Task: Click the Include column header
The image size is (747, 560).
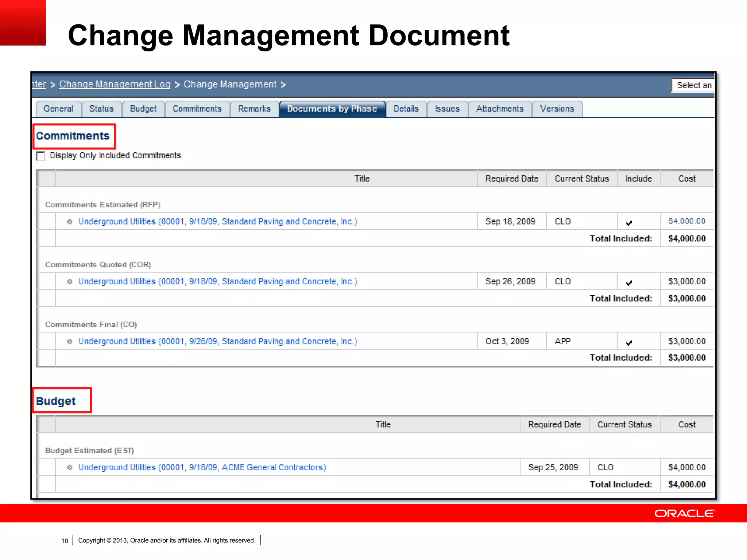Action: coord(639,179)
